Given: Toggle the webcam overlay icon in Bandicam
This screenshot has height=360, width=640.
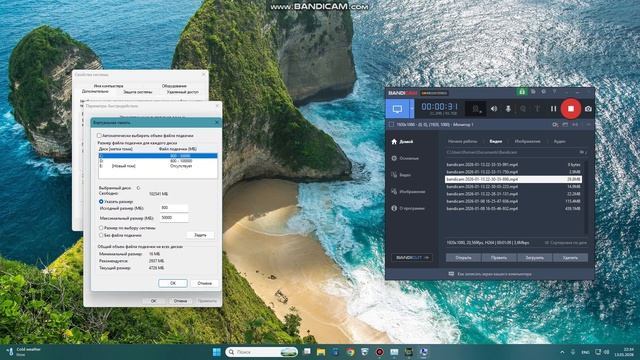Looking at the screenshot, I should tap(476, 109).
